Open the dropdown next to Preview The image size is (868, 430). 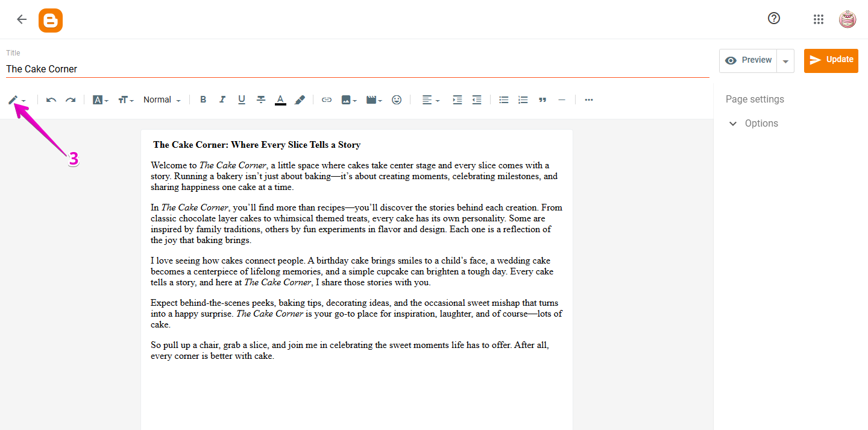[785, 60]
